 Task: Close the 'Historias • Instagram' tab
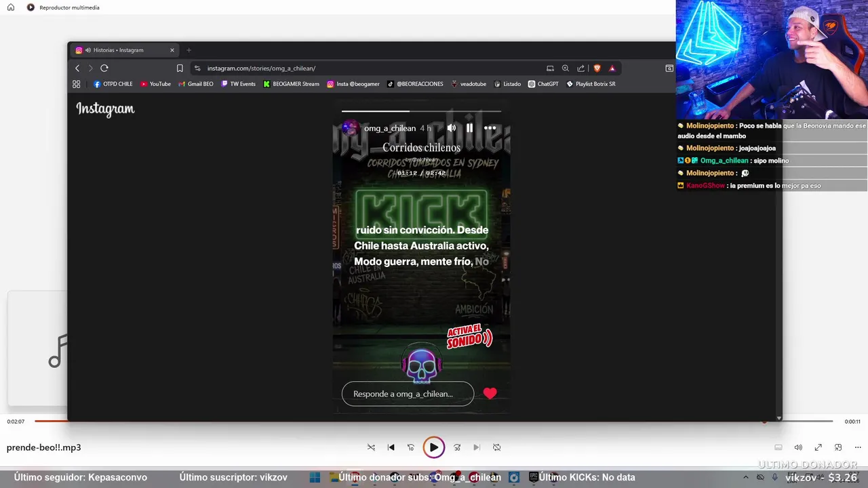[172, 50]
